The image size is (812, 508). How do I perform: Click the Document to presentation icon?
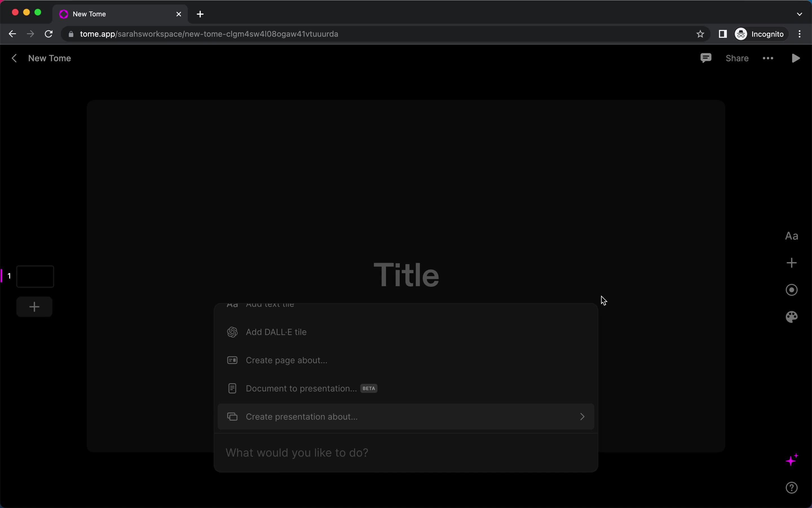pos(232,388)
